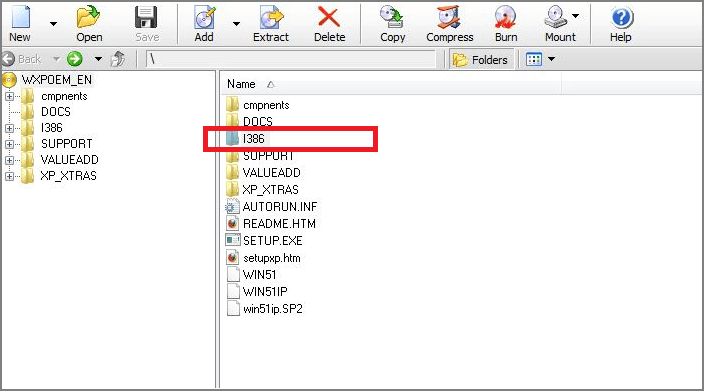Viewport: 704px width, 391px height.
Task: Select the README.HTM file
Action: [x=279, y=224]
